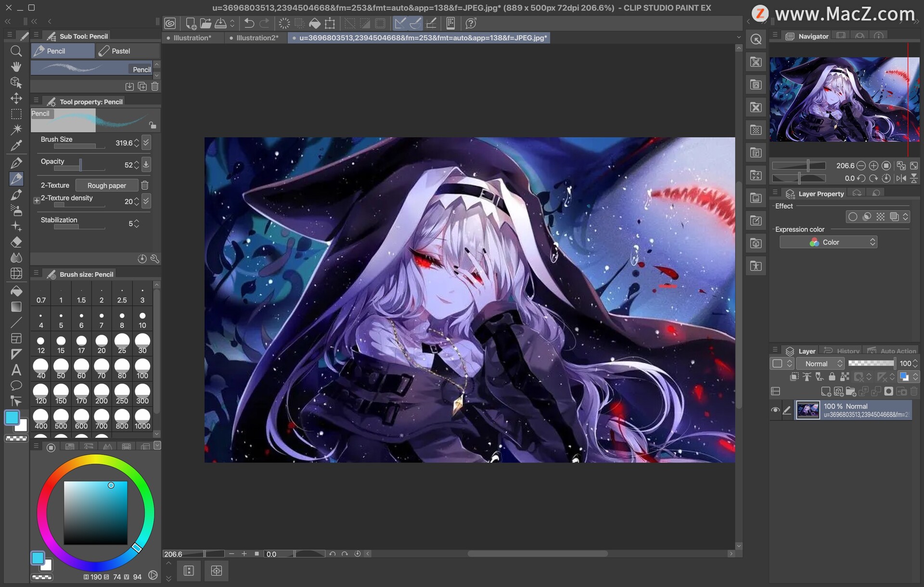Select the Eyedropper tool

(16, 145)
